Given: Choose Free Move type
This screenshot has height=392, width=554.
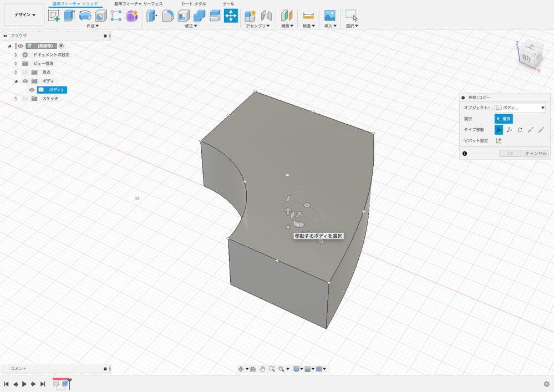Looking at the screenshot, I should coord(499,130).
